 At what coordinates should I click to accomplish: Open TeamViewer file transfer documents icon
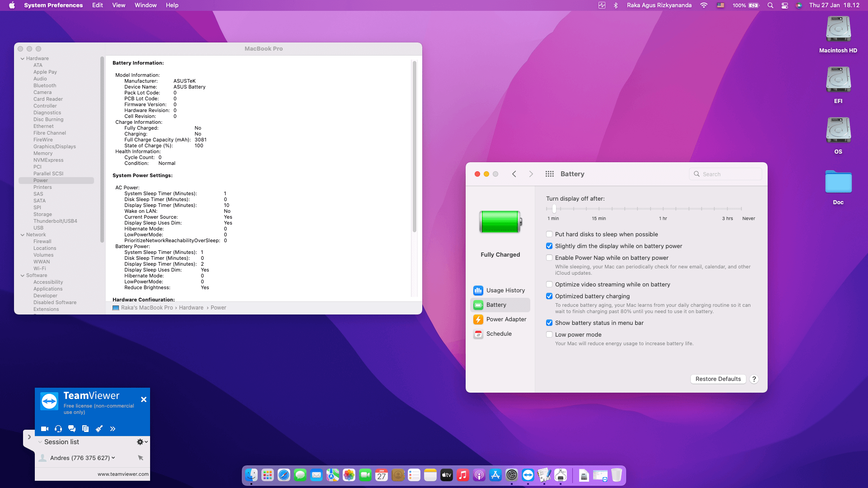point(85,429)
